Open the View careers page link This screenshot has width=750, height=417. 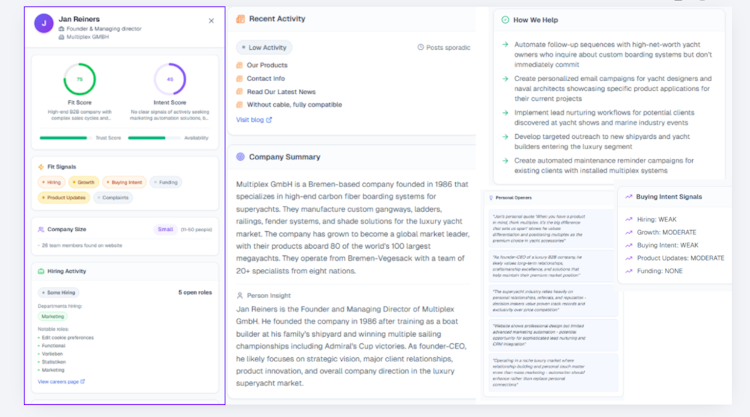tap(61, 381)
